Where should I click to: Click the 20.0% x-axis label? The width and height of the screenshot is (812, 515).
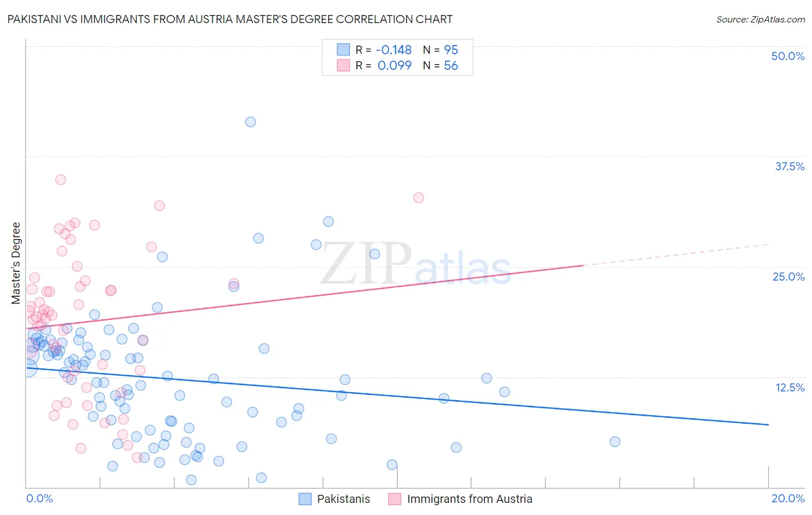point(788,498)
